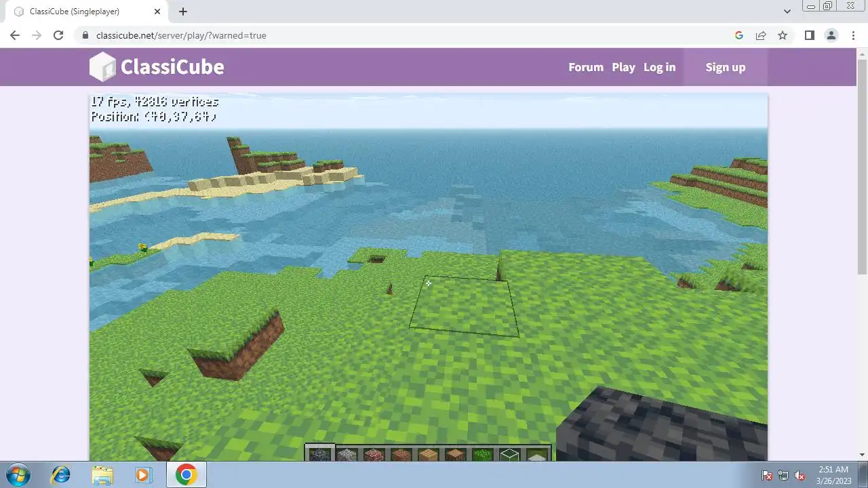Share this page

pyautogui.click(x=761, y=35)
